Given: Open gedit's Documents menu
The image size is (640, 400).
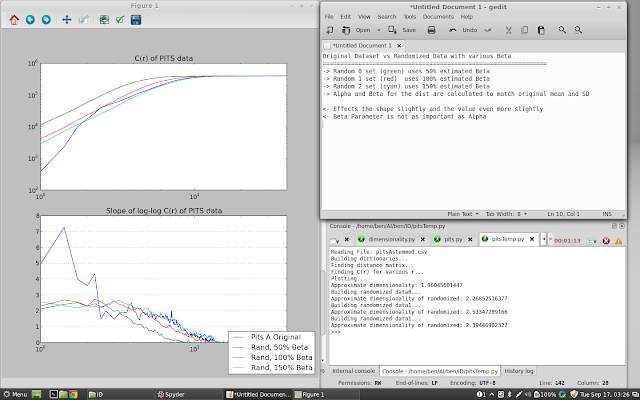Looking at the screenshot, I should pyautogui.click(x=438, y=17).
